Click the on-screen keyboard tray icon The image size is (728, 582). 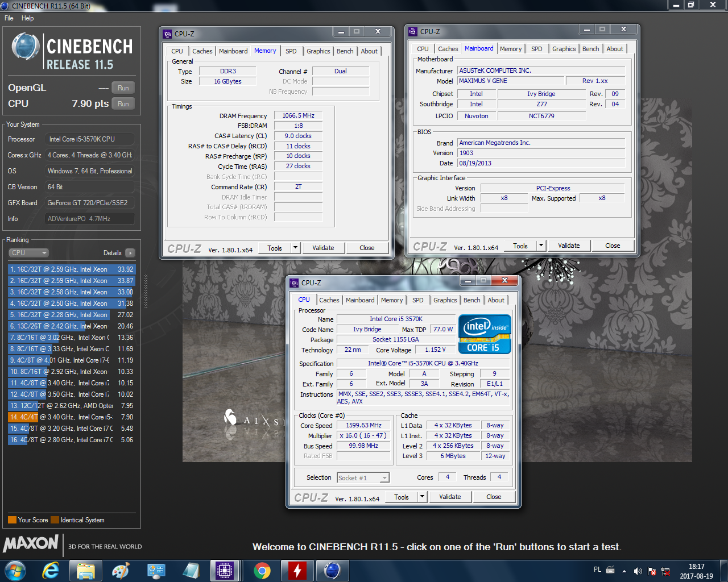[x=610, y=569]
